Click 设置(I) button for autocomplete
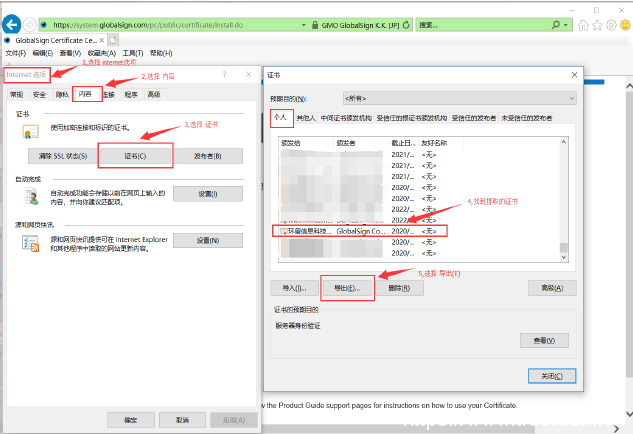The image size is (633, 434). [x=208, y=194]
